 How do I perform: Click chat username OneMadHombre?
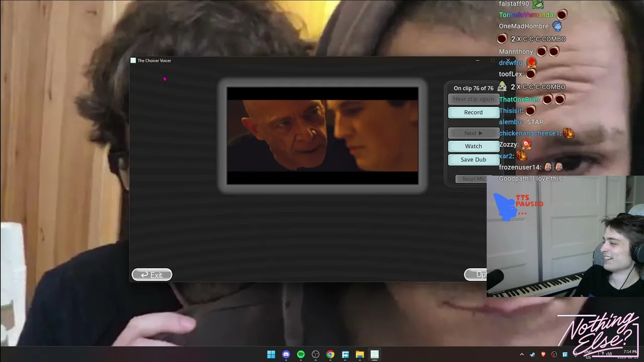[x=524, y=26]
